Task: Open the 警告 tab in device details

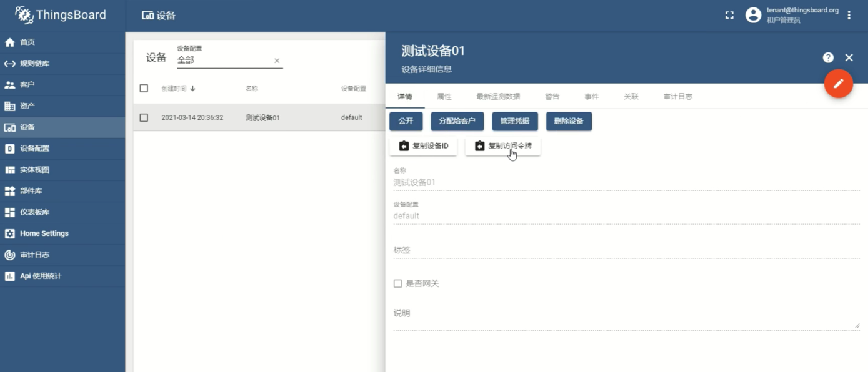Action: click(551, 96)
